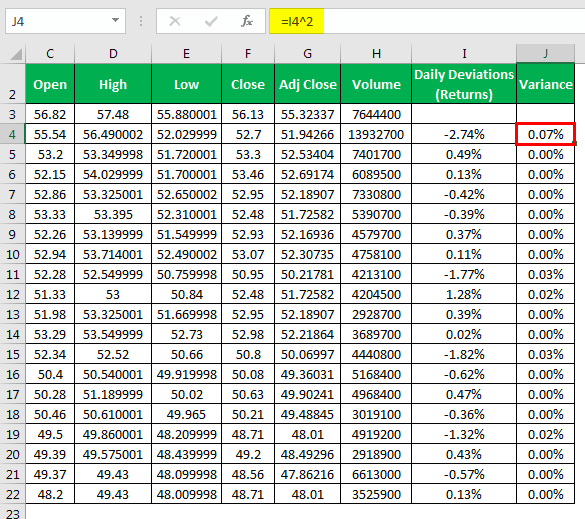Image resolution: width=585 pixels, height=519 pixels.
Task: Select cell with value 49.965
Action: pyautogui.click(x=187, y=414)
